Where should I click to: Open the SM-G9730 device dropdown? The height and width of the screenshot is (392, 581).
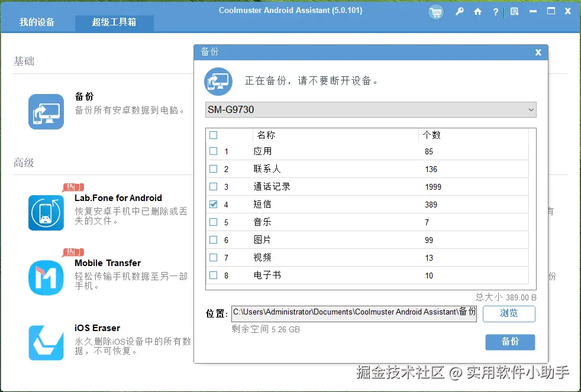[532, 109]
